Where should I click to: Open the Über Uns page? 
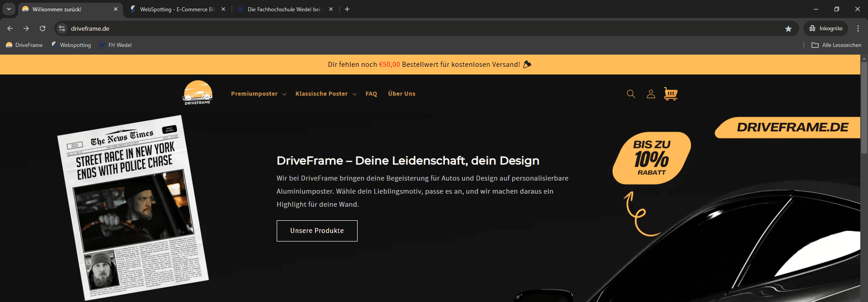pyautogui.click(x=401, y=94)
